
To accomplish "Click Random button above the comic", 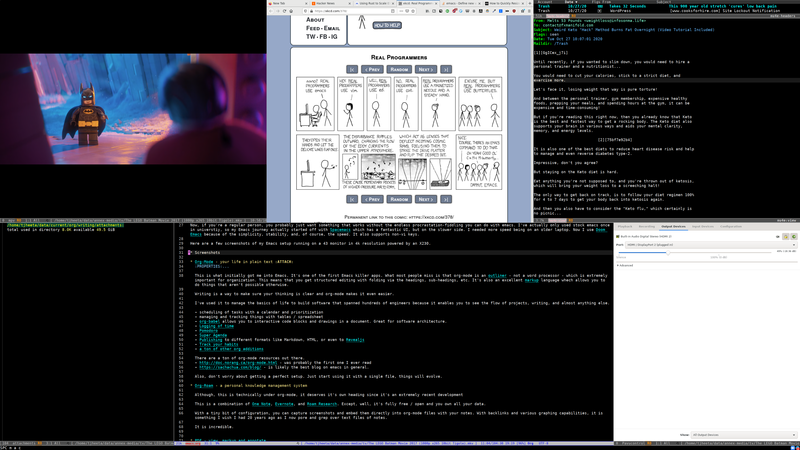I will [x=399, y=69].
